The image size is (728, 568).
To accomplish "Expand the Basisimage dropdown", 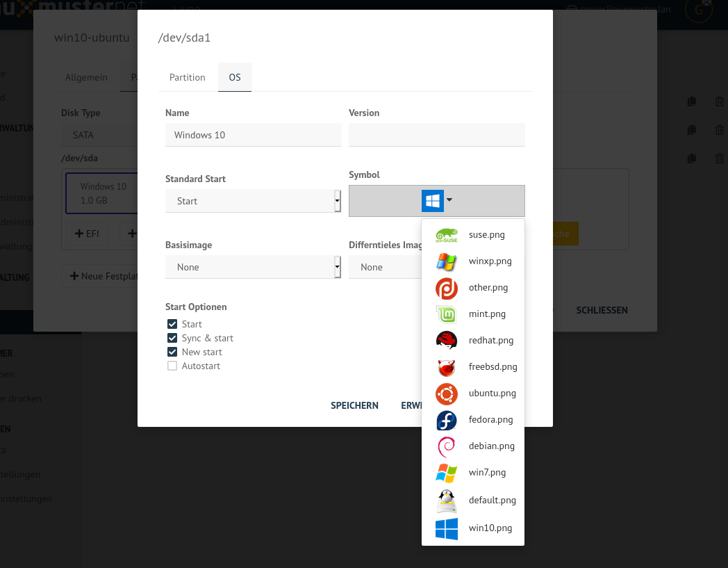I will (x=253, y=267).
